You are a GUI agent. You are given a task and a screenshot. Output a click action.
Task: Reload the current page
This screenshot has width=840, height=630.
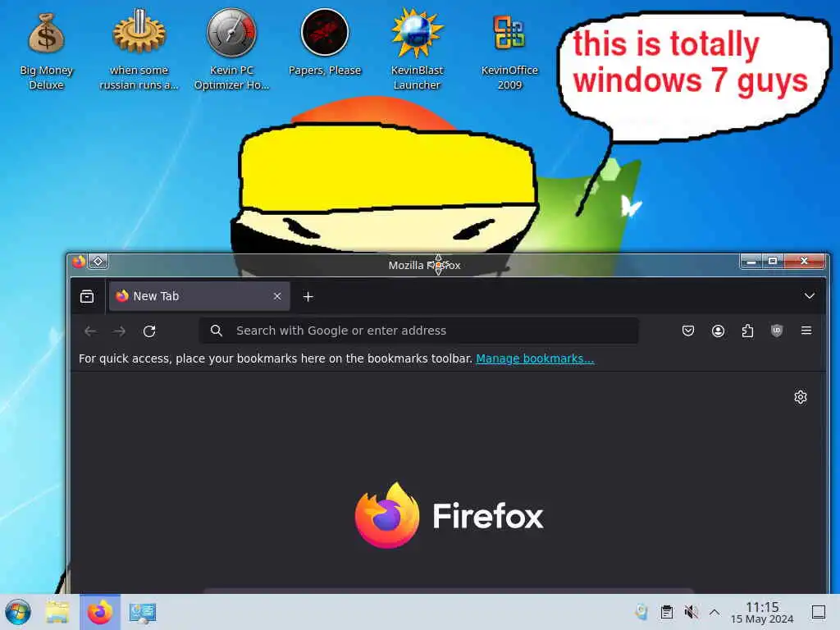click(149, 331)
